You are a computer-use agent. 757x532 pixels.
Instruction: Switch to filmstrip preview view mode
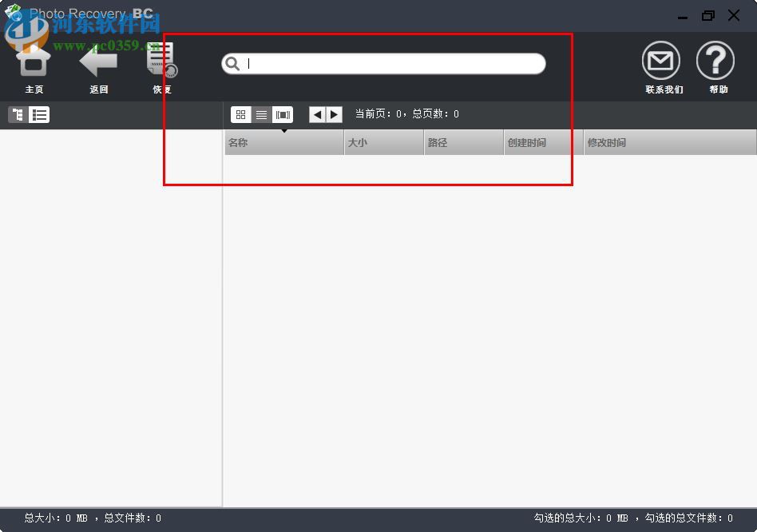pos(283,114)
